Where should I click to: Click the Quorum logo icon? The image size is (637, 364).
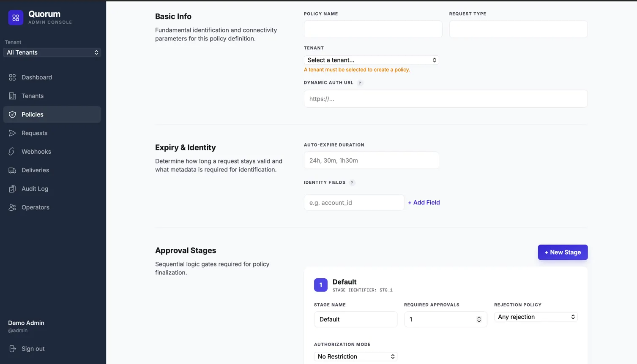[16, 18]
